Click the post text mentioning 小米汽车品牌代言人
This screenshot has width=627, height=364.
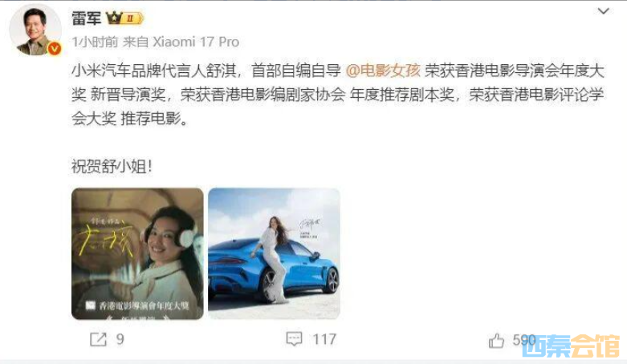(337, 95)
